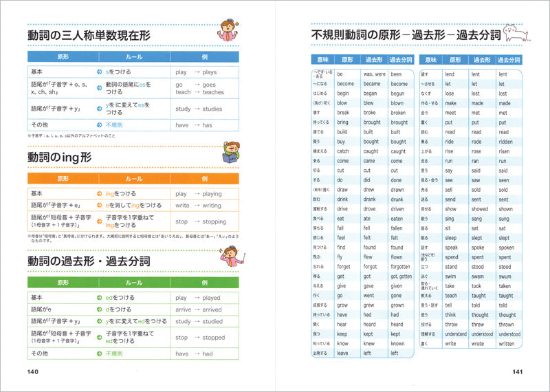
Task: Click the example stop → stopping
Action: (x=201, y=221)
